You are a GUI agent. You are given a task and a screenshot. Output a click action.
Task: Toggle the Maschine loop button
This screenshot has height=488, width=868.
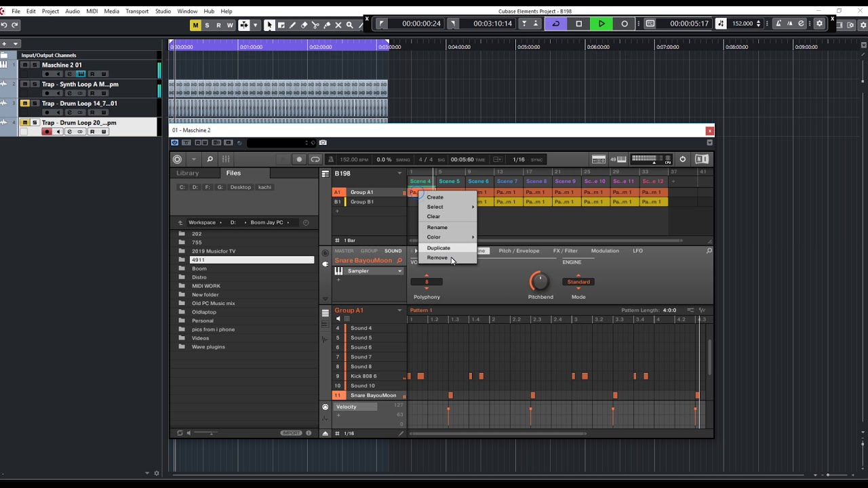tap(315, 159)
